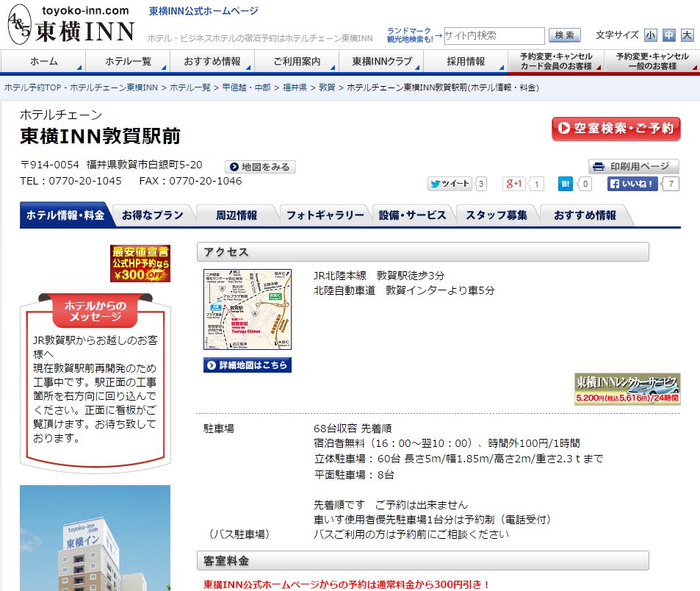Focus the サイト内検索 search field
The height and width of the screenshot is (591, 700).
[x=494, y=35]
